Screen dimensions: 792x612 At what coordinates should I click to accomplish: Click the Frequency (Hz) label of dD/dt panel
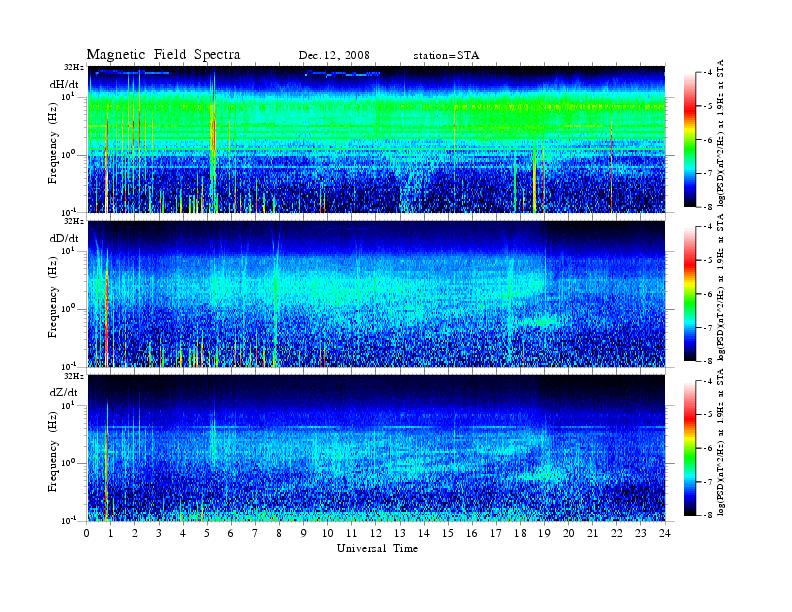[54, 297]
